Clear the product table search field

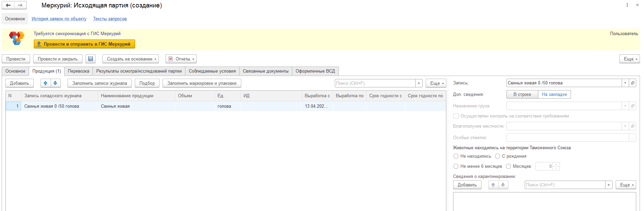click(419, 83)
